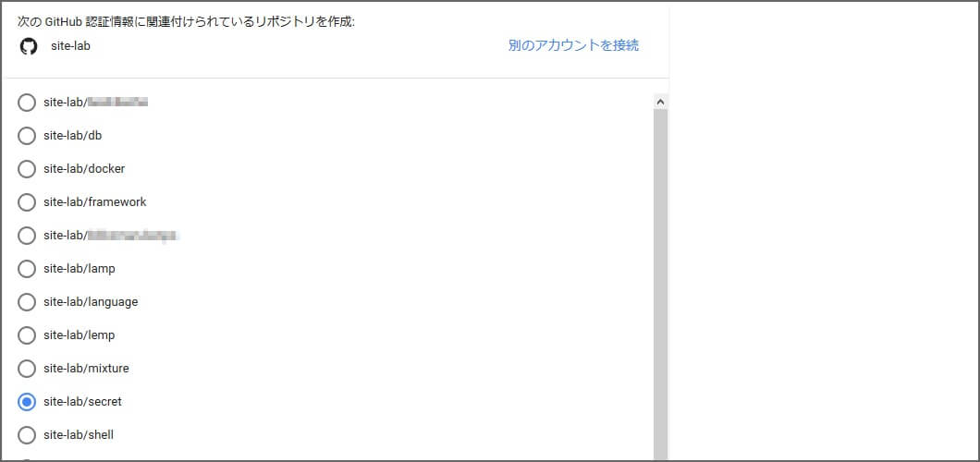Click the repository list scrollbar thumb
The height and width of the screenshot is (462, 980).
tap(660, 277)
